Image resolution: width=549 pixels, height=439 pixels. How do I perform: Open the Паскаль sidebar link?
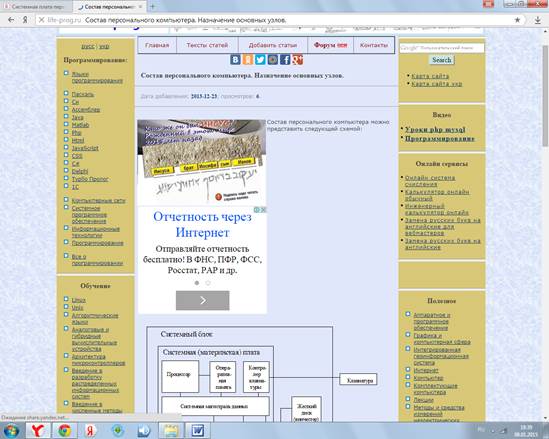coord(83,95)
